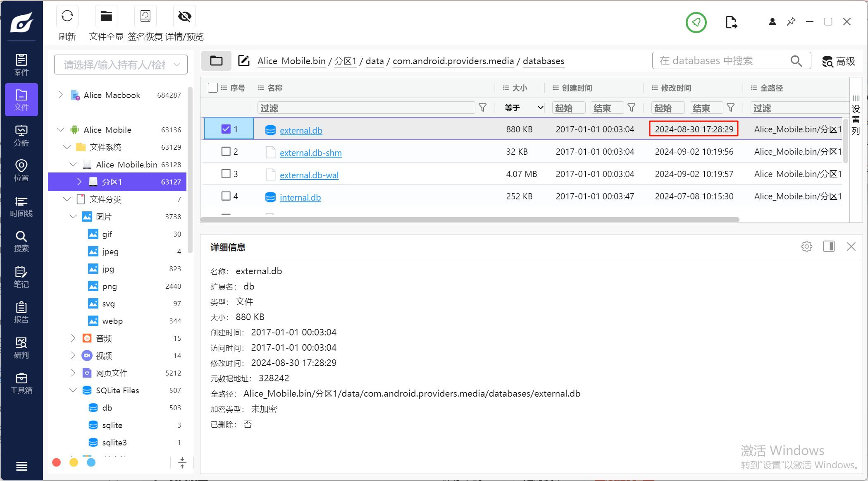This screenshot has width=868, height=481.
Task: Switch to the Analysis (分析) sidebar tab
Action: point(21,136)
